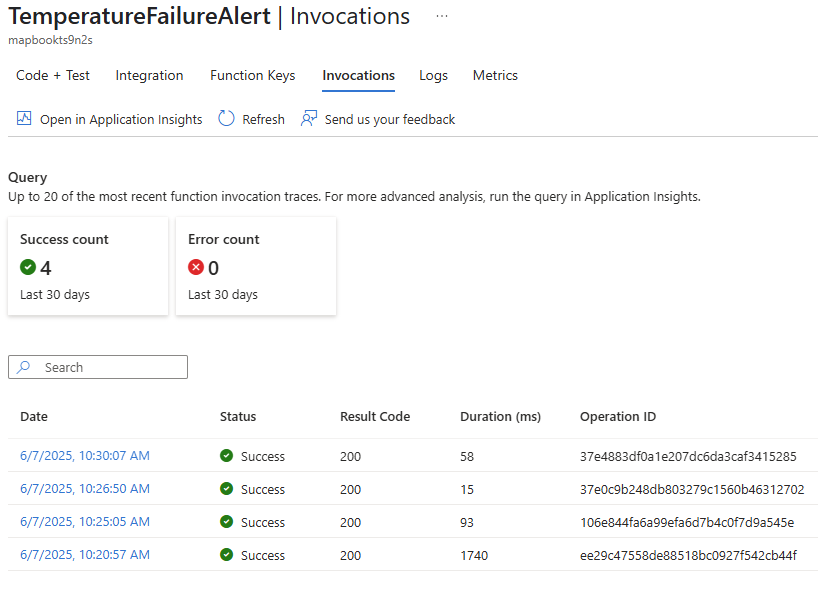Viewport: 823px width, 592px height.
Task: Click the Send us your feedback icon
Action: point(309,118)
